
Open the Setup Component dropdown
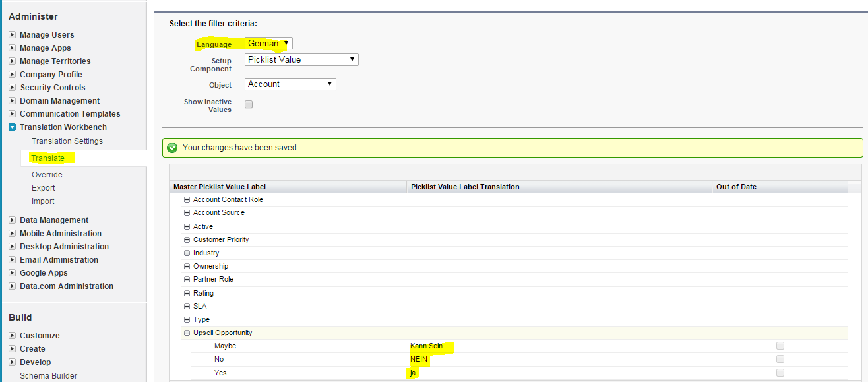coord(301,59)
